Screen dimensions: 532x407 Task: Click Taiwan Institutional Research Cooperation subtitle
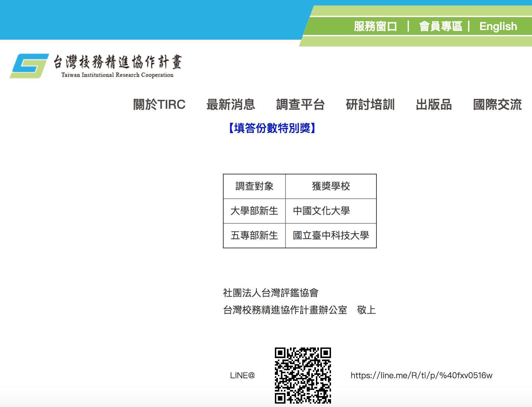[117, 75]
